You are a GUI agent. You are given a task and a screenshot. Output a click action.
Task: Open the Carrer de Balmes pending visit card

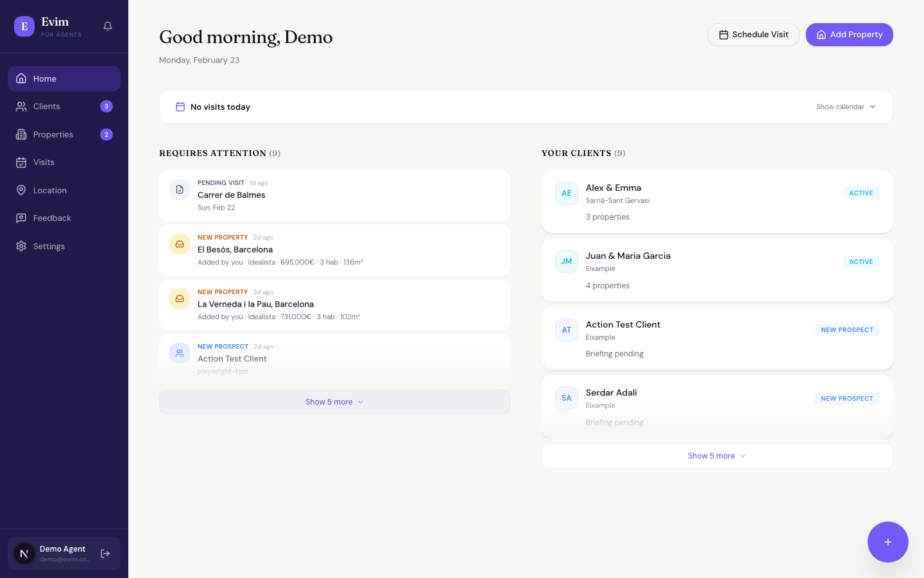click(x=334, y=195)
